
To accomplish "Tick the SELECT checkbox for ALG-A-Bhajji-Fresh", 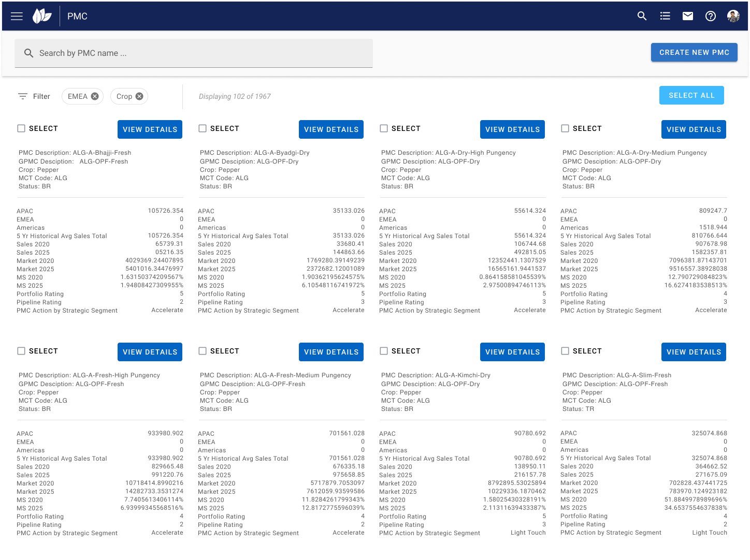I will pos(21,128).
